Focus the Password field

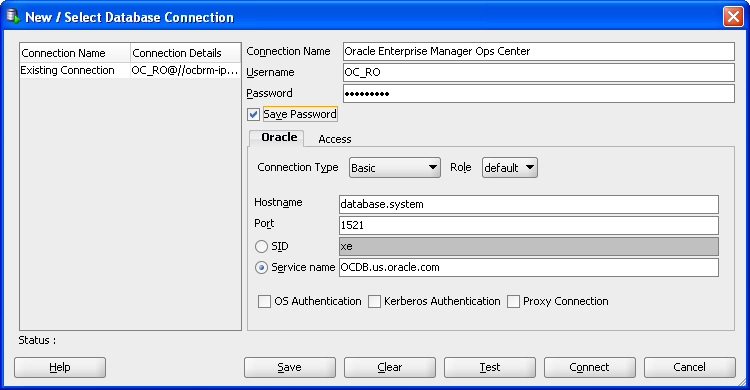539,94
